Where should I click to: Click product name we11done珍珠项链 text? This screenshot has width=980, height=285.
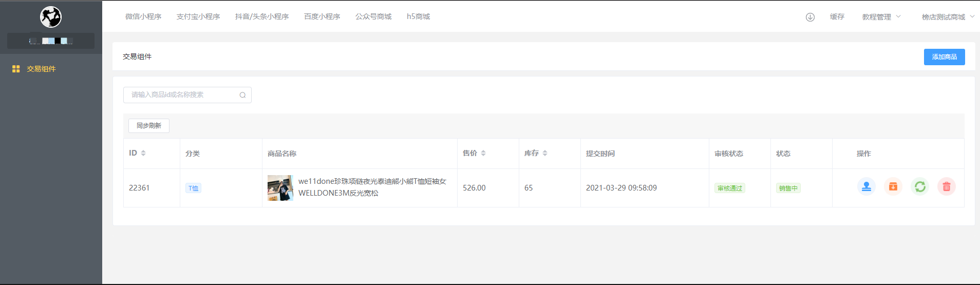coord(372,187)
